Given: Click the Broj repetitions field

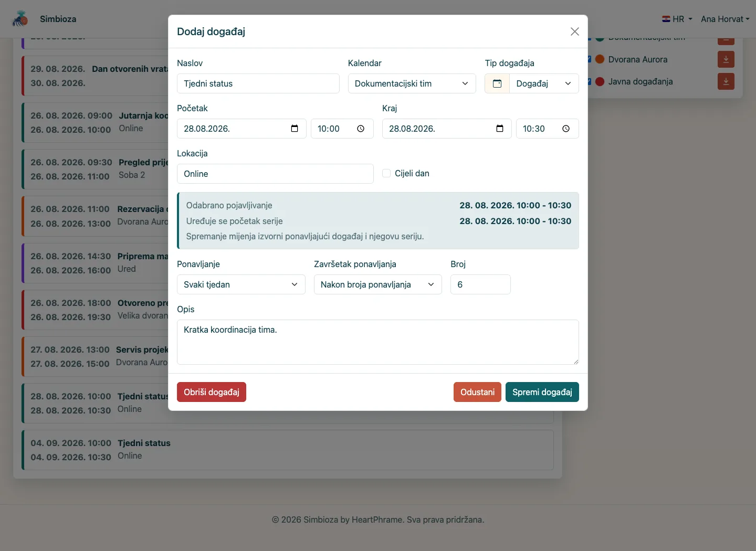Looking at the screenshot, I should (x=480, y=284).
